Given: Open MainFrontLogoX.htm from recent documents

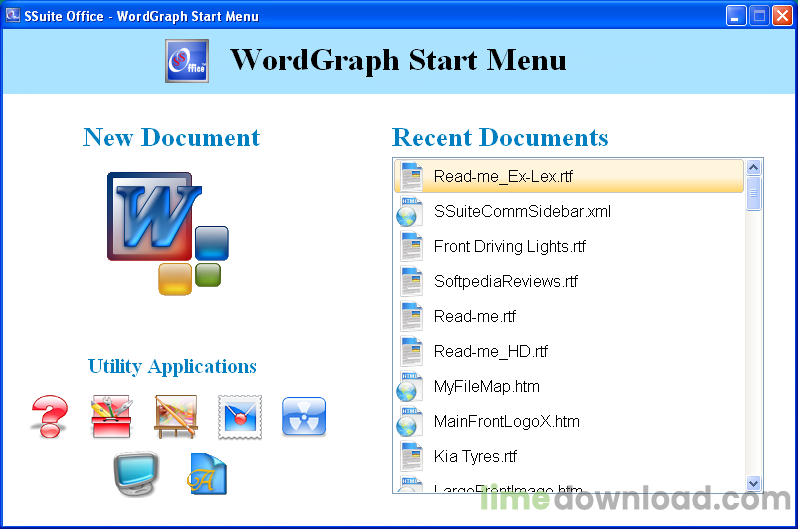Looking at the screenshot, I should pyautogui.click(x=569, y=422).
